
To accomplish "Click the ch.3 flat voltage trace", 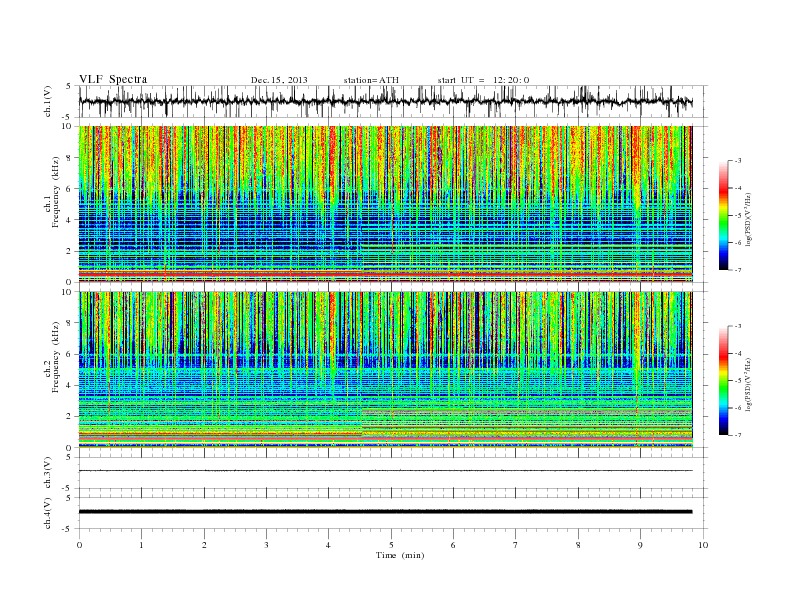I will coord(385,471).
